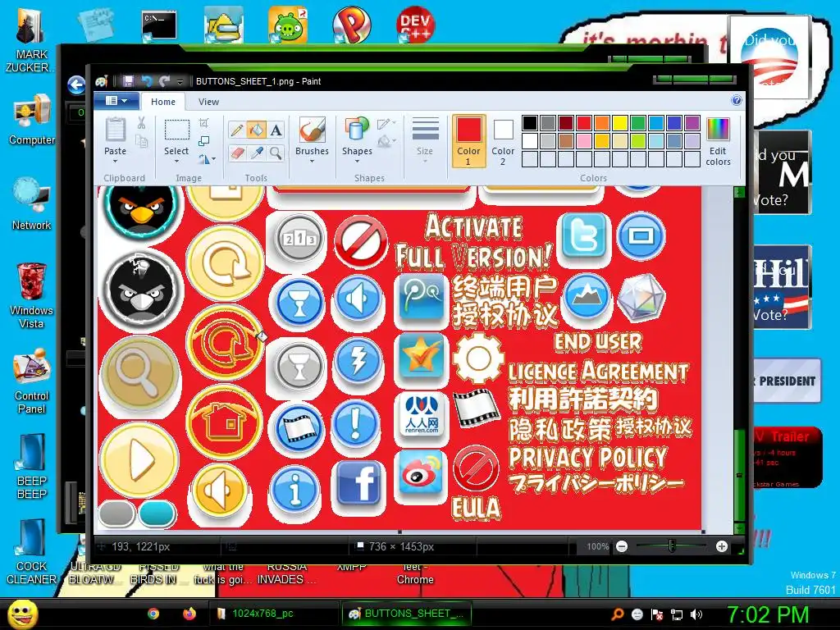This screenshot has width=840, height=630.
Task: Open the Recycle Bin Windows Vista desktop icon
Action: tap(31, 295)
